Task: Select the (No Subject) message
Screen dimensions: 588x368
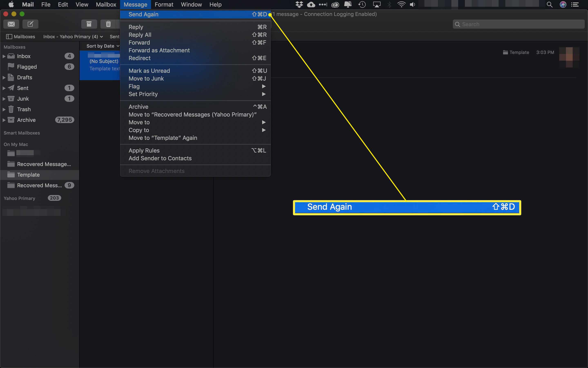Action: [100, 65]
